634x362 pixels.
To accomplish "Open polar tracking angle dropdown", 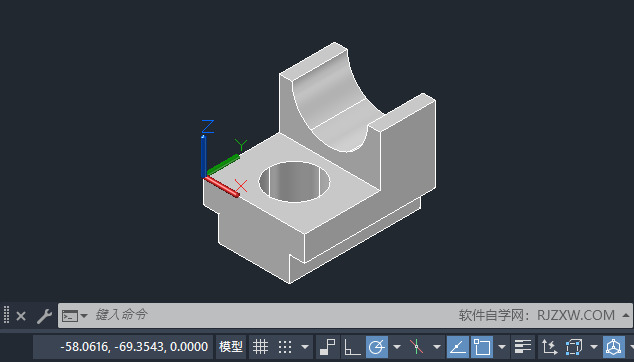I will pos(397,347).
